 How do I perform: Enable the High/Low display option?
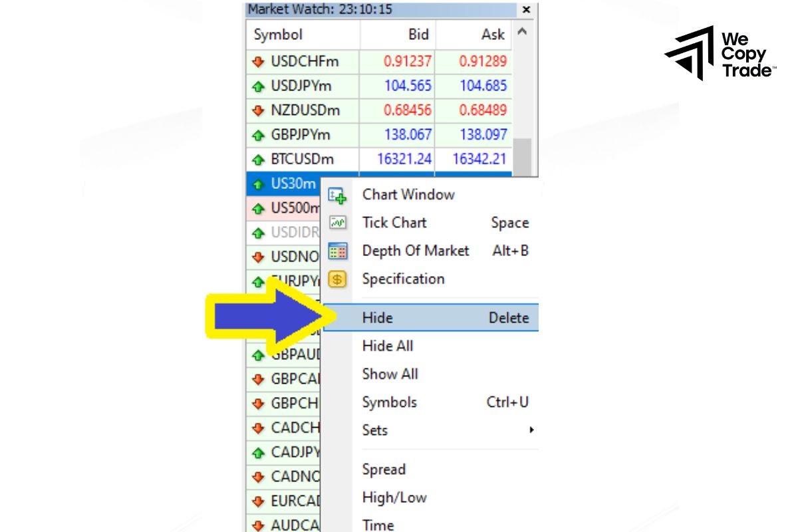394,497
